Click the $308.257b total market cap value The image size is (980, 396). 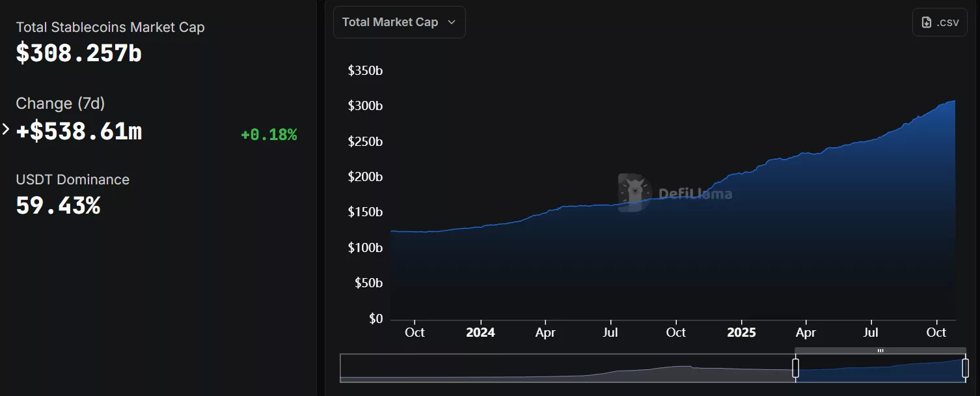tap(79, 53)
